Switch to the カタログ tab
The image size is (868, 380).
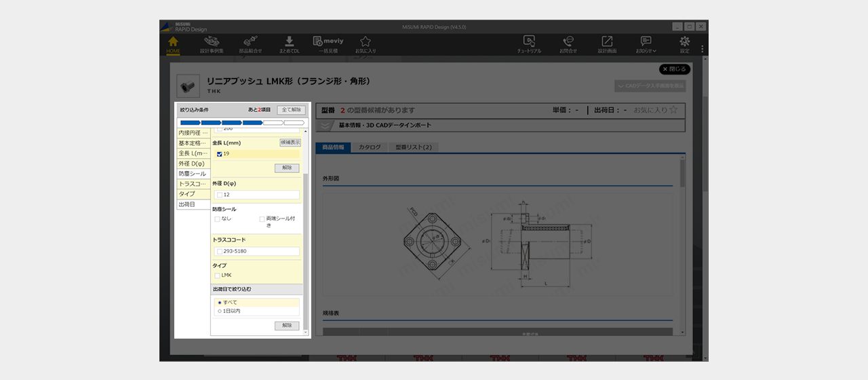click(x=370, y=147)
